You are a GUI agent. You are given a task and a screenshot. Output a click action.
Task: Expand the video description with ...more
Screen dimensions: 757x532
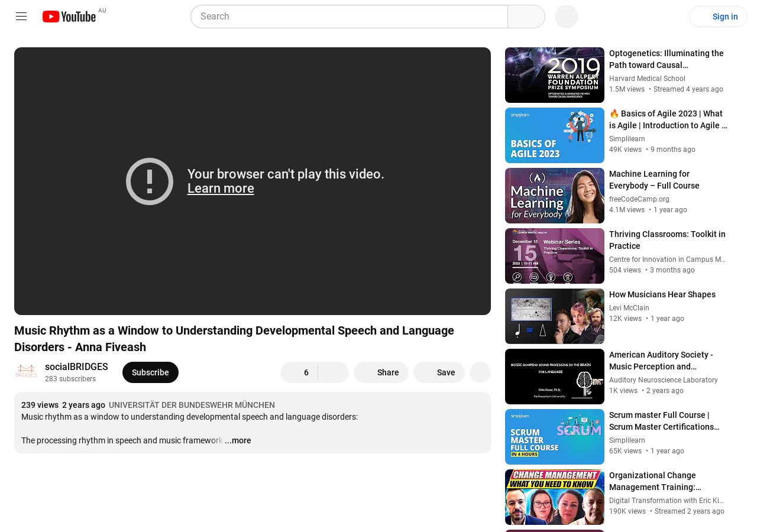(x=238, y=440)
